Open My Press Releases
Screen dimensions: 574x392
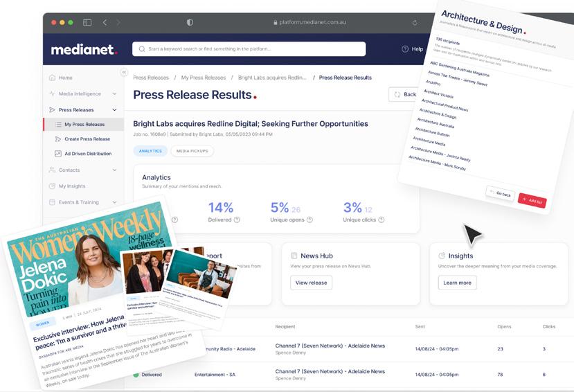(84, 125)
